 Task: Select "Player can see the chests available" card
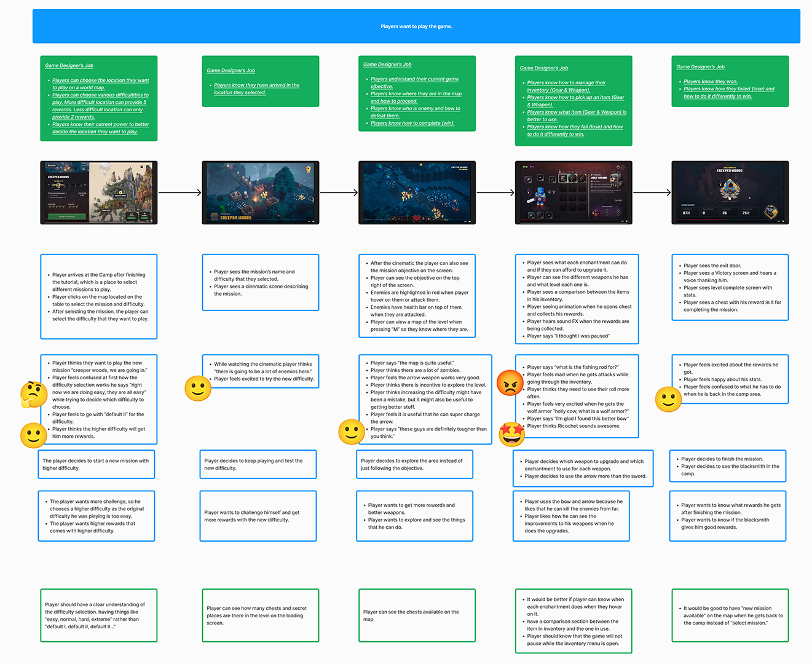(x=416, y=615)
